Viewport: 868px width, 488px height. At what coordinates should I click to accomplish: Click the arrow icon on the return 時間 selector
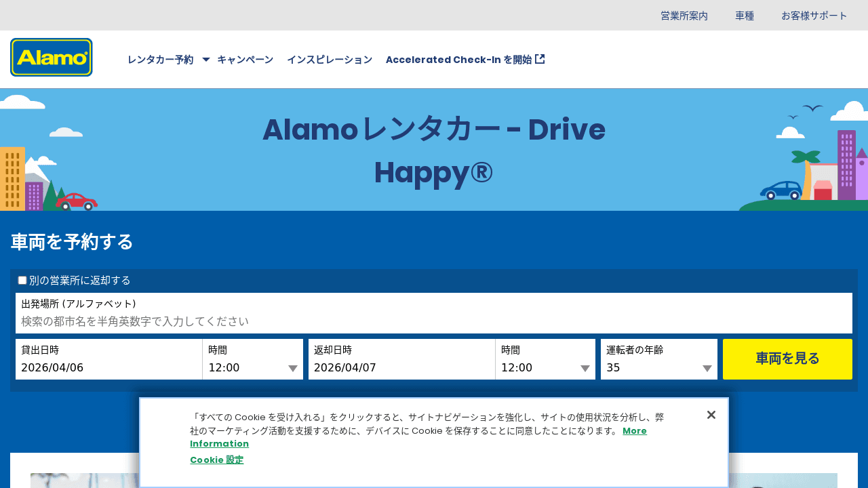585,369
